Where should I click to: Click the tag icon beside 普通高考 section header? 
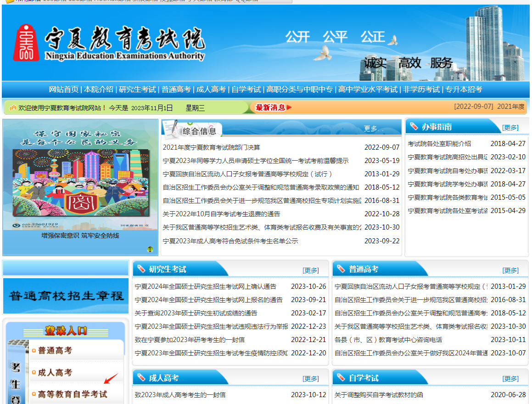click(341, 269)
